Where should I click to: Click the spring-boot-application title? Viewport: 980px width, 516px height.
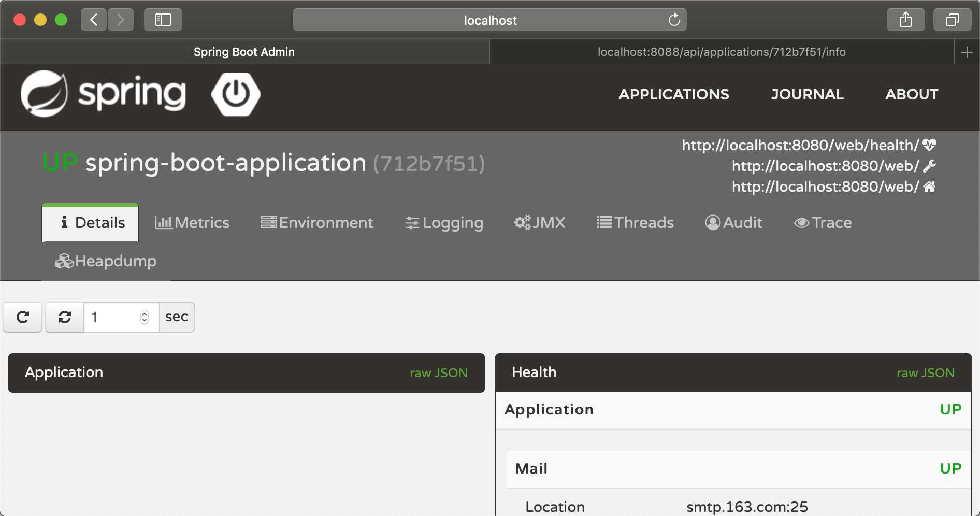coord(225,163)
